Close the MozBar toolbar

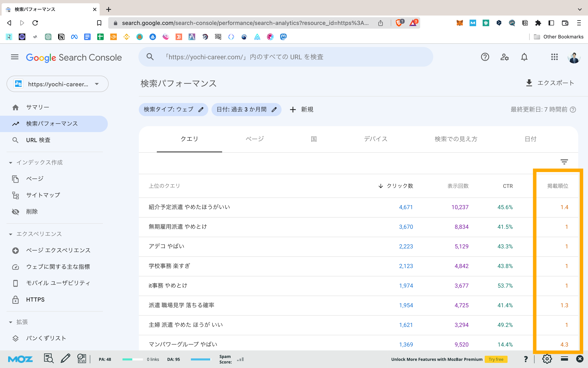580,359
